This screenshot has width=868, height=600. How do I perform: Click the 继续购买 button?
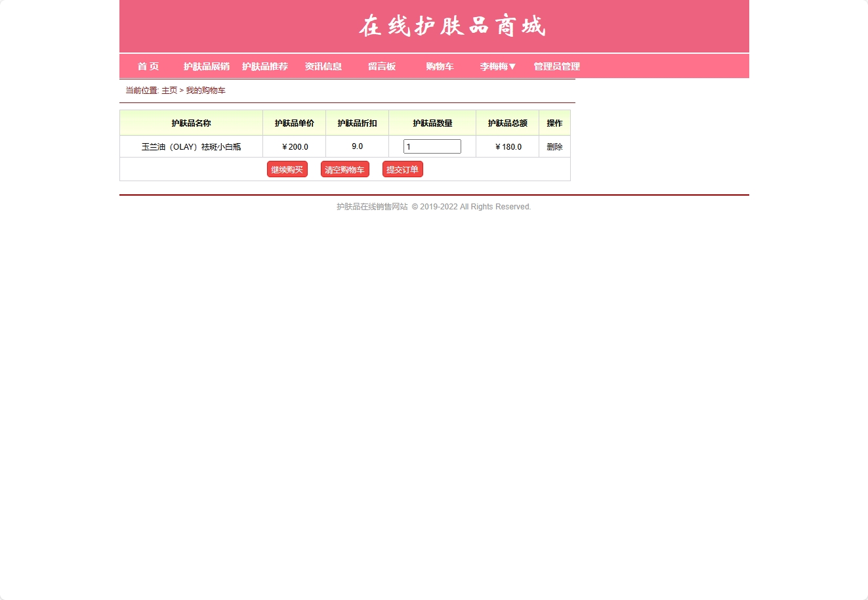point(287,169)
